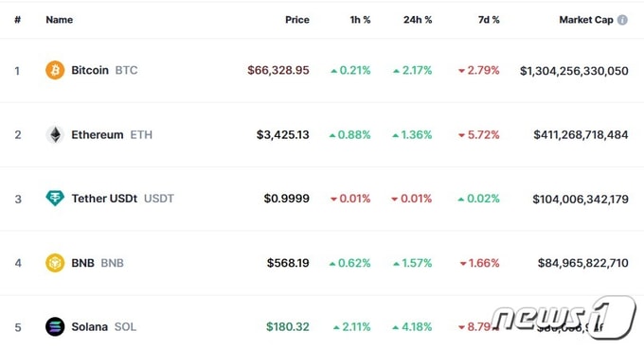Click the Solana logo icon
The height and width of the screenshot is (349, 644).
(55, 327)
